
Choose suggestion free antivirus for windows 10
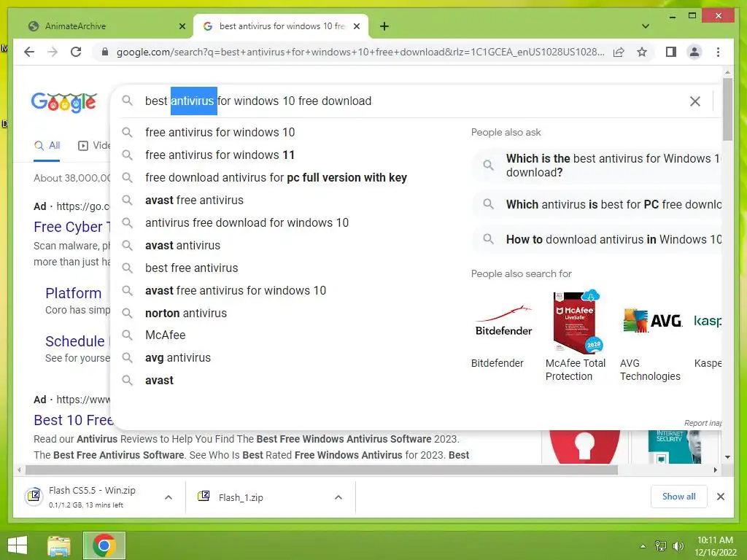tap(220, 133)
